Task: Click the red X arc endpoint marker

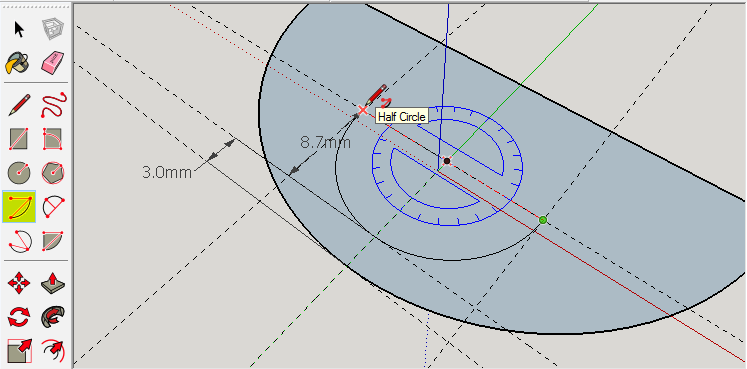Action: (363, 110)
